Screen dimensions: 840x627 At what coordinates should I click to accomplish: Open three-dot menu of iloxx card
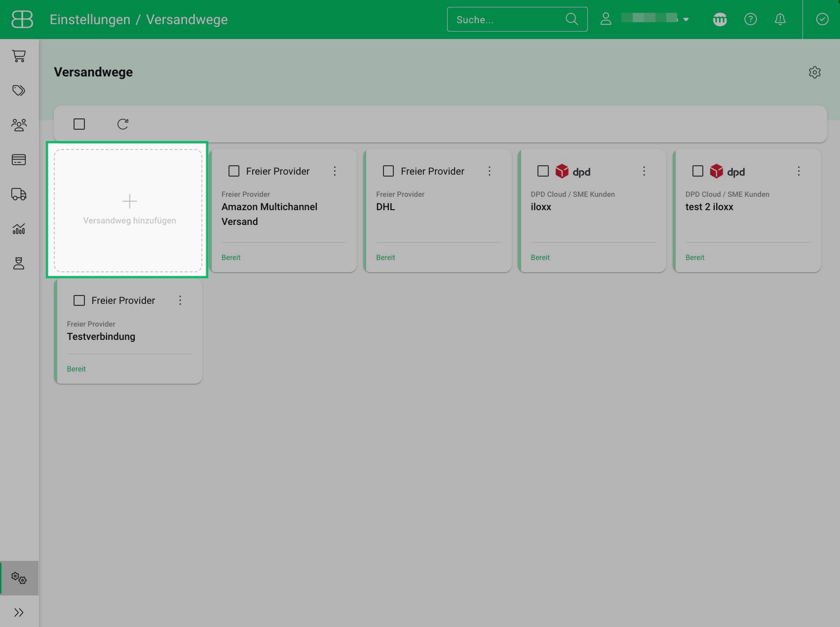pos(644,171)
